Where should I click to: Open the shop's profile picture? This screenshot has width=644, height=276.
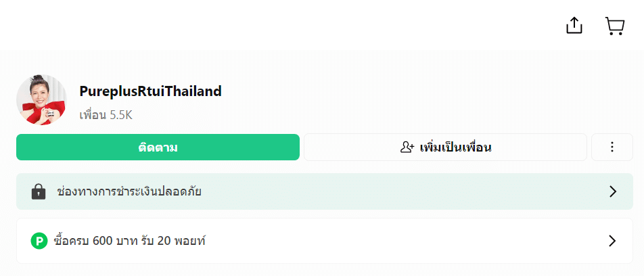pyautogui.click(x=41, y=100)
